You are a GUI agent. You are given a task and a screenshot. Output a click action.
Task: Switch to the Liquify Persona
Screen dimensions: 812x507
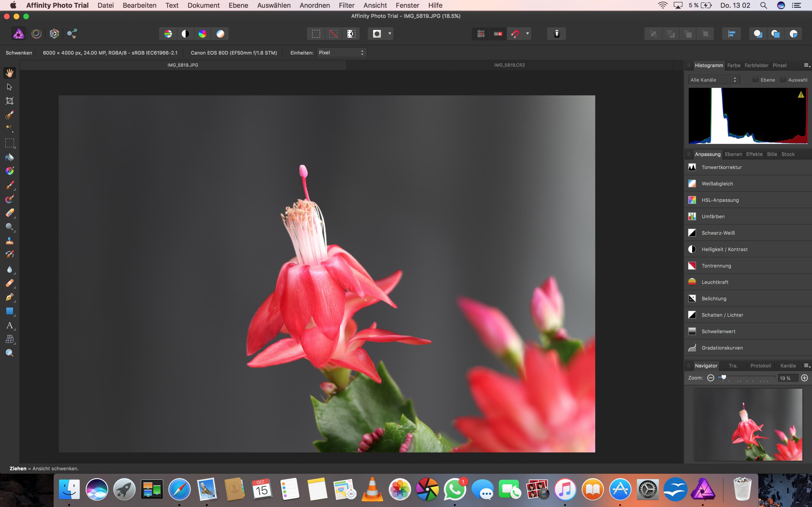tap(36, 34)
